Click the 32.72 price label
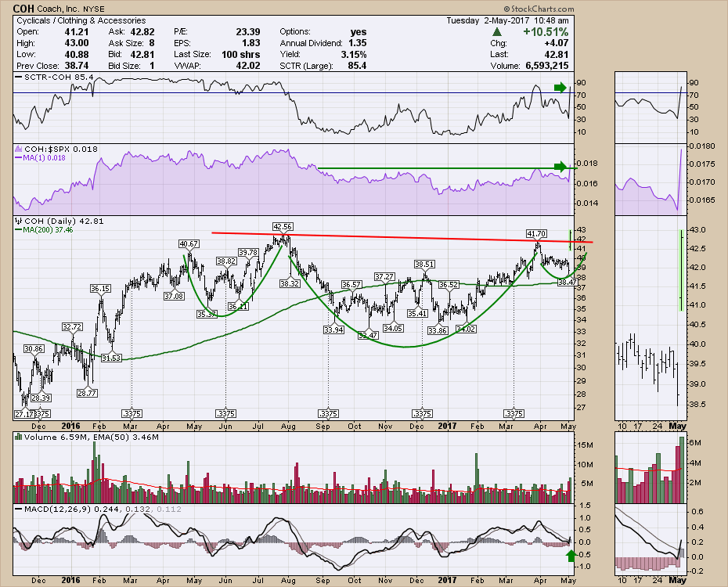 click(72, 326)
